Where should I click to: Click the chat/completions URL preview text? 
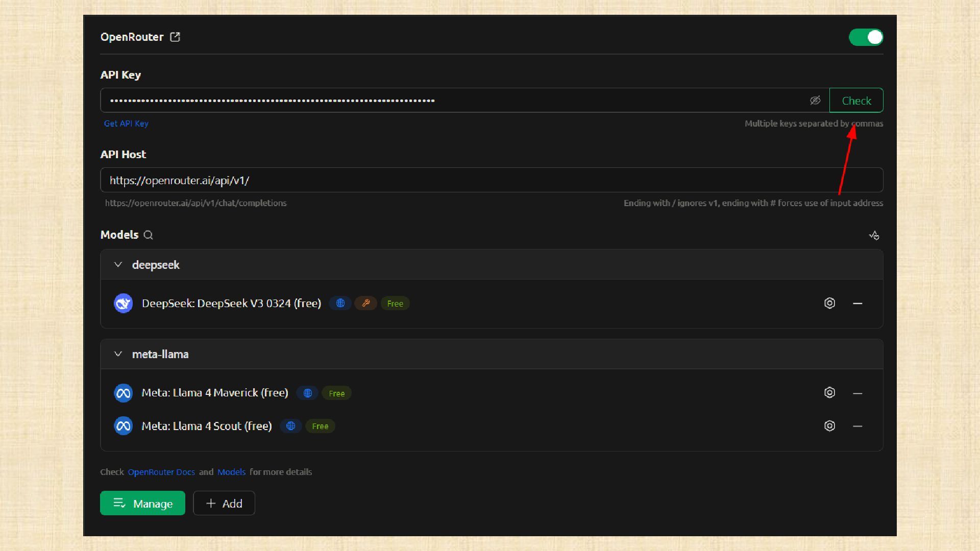point(195,203)
